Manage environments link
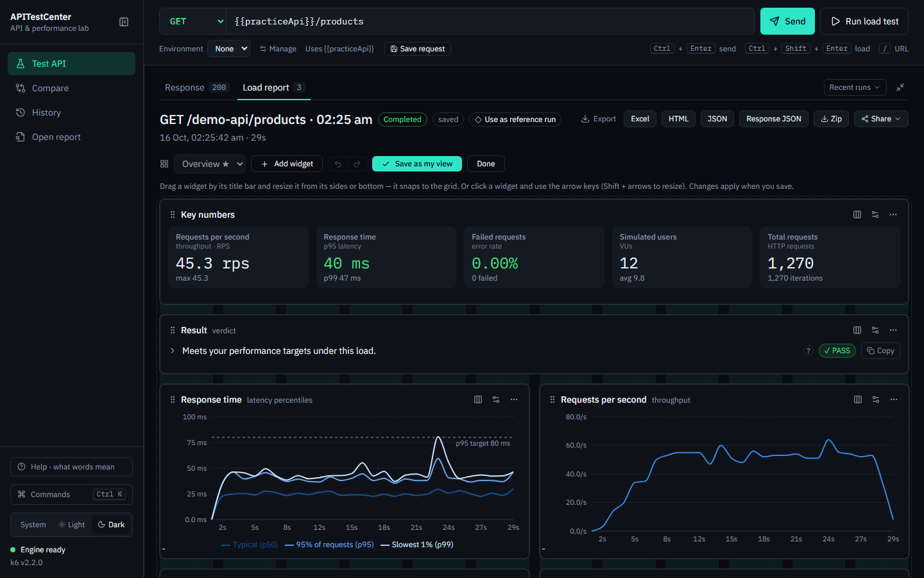Viewport: 924px width, 578px height. pyautogui.click(x=278, y=49)
